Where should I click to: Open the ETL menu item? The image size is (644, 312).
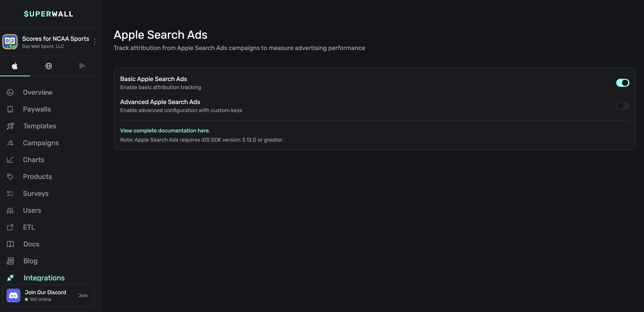(29, 227)
